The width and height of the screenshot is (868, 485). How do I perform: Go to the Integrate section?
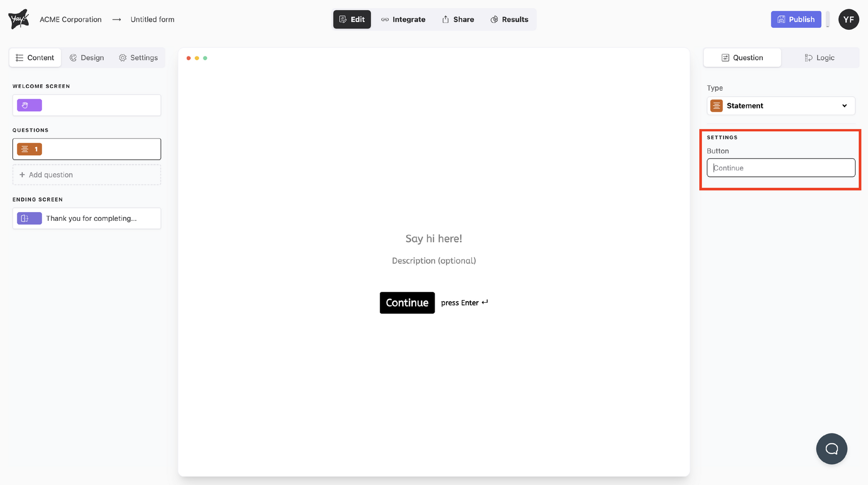pos(403,20)
